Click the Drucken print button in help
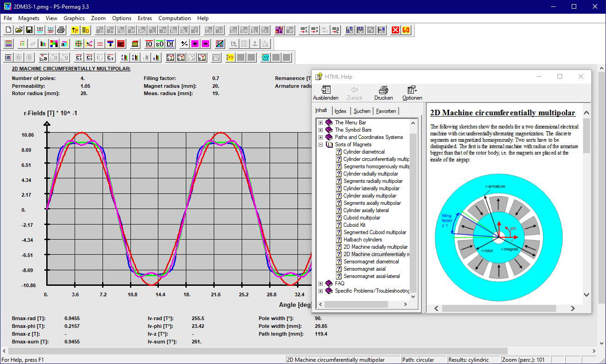 point(384,93)
